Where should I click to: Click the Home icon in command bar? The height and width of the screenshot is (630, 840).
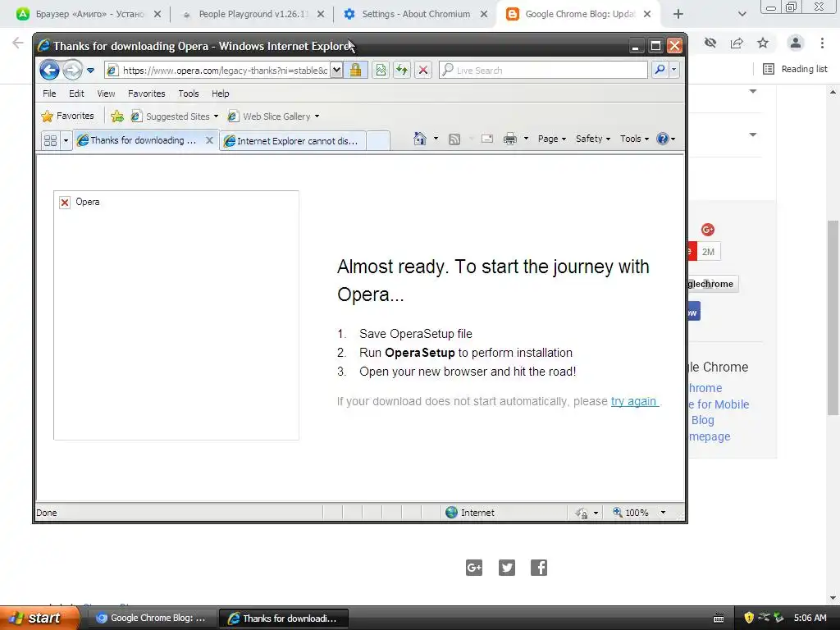point(419,139)
